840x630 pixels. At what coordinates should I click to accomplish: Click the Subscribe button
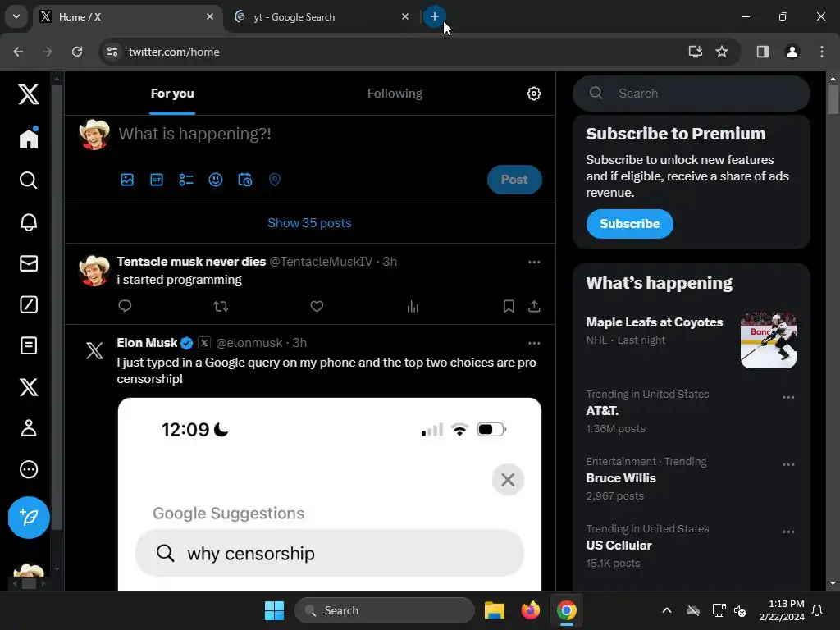coord(629,224)
